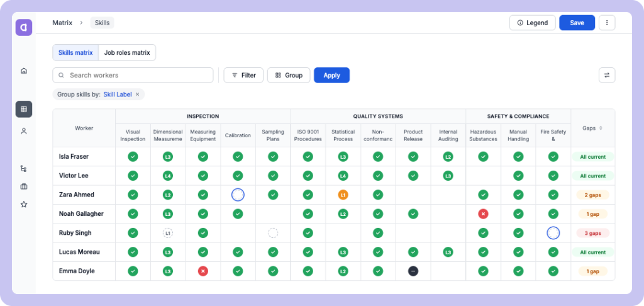The image size is (644, 306).
Task: Open the three-dot more options menu
Action: tap(607, 23)
